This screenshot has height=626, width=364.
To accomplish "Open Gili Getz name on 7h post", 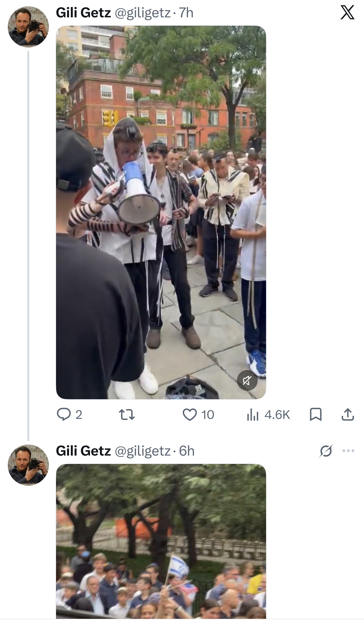I will coord(83,13).
